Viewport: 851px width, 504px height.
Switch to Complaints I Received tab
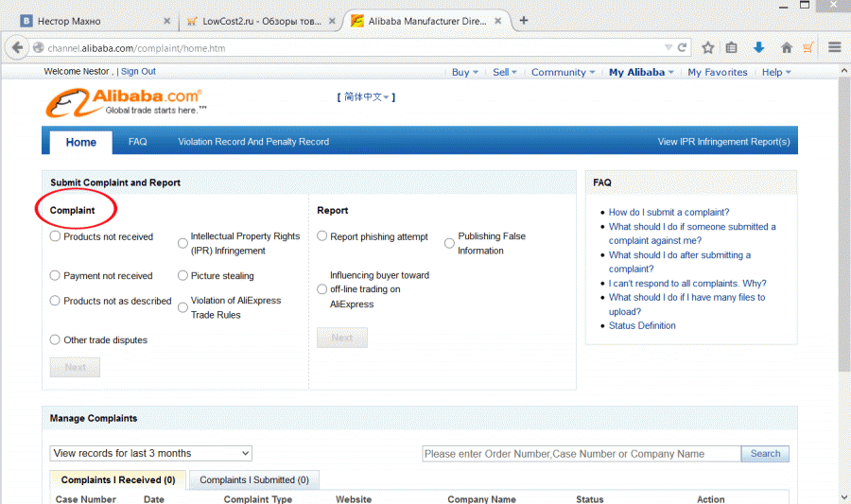coord(118,480)
